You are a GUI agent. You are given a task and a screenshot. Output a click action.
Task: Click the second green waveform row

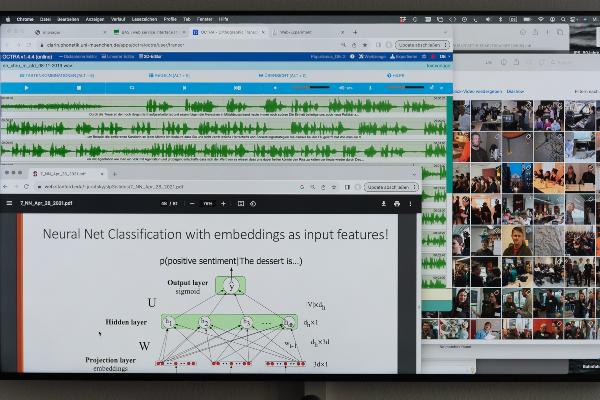click(223, 127)
